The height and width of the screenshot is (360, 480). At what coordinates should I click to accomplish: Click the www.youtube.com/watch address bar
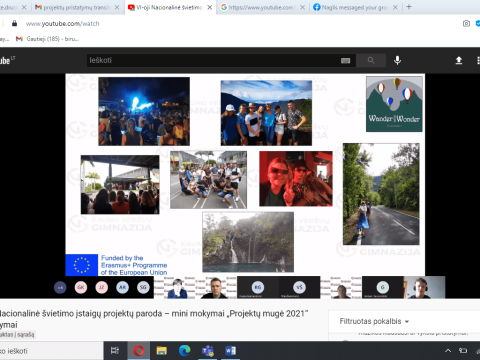pos(62,24)
